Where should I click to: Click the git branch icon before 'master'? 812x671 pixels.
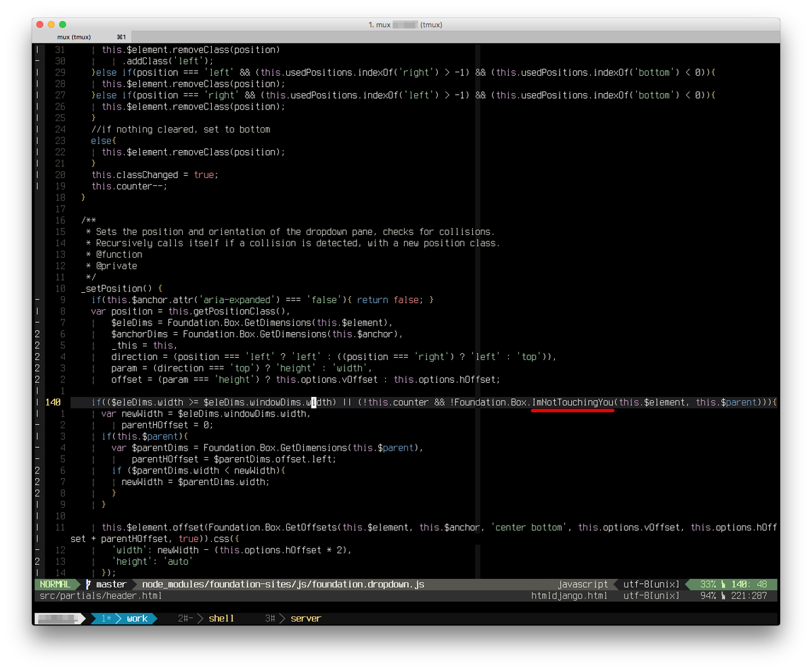tap(89, 584)
